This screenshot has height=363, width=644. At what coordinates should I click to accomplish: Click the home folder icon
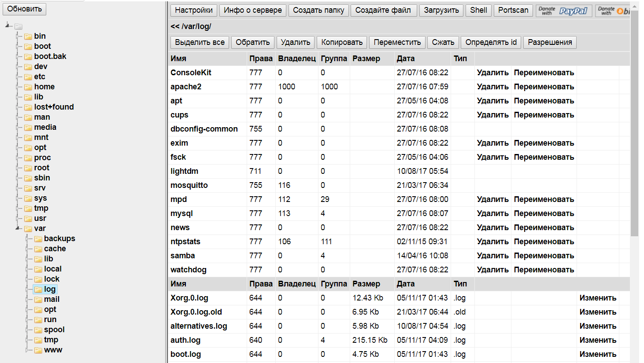point(28,87)
